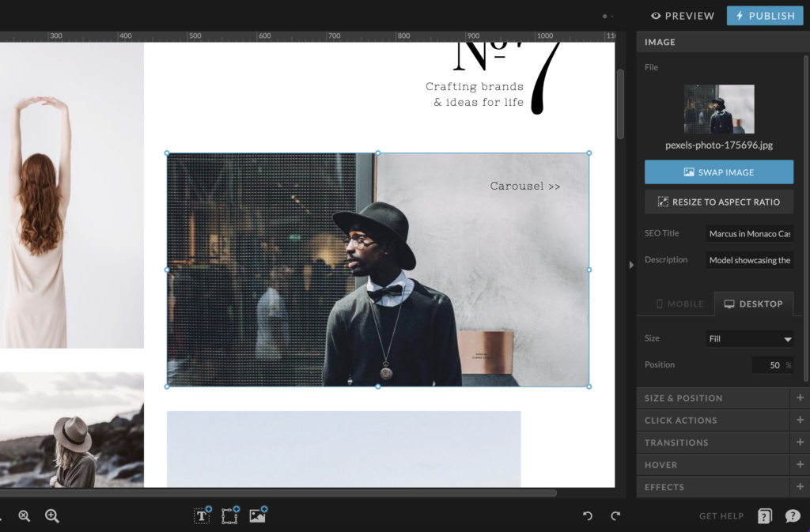Switch to the DESKTOP tab
The width and height of the screenshot is (810, 532).
point(754,304)
